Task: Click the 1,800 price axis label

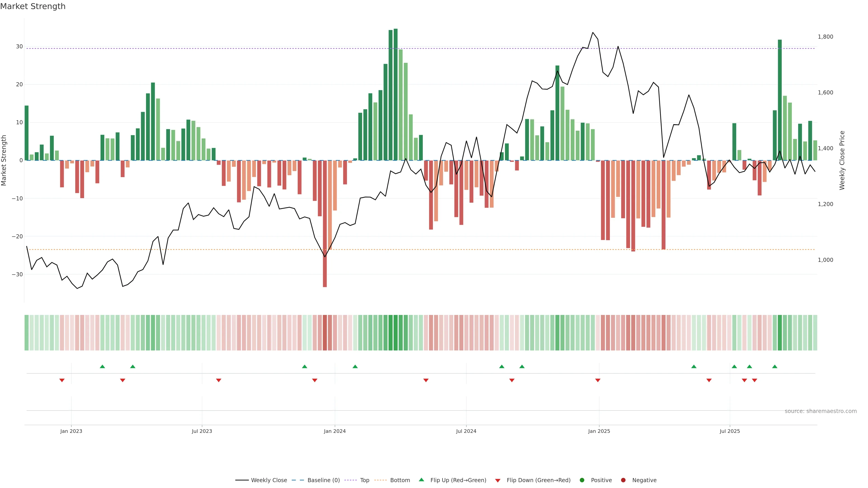Action: (825, 37)
